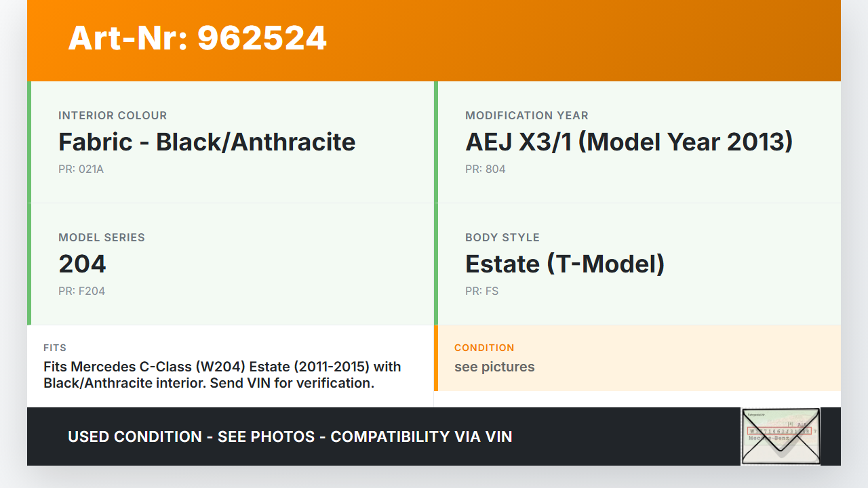Click the Model Series label
Screen dimensions: 868x488
[x=102, y=238]
